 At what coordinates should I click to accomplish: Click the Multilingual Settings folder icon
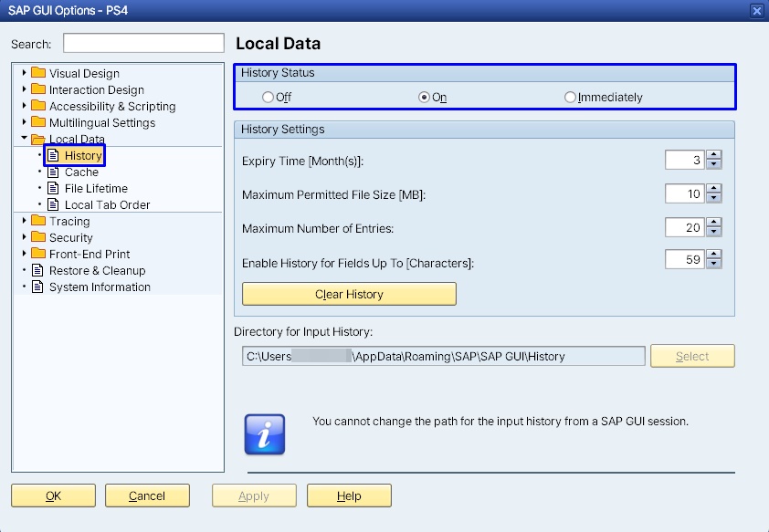38,122
